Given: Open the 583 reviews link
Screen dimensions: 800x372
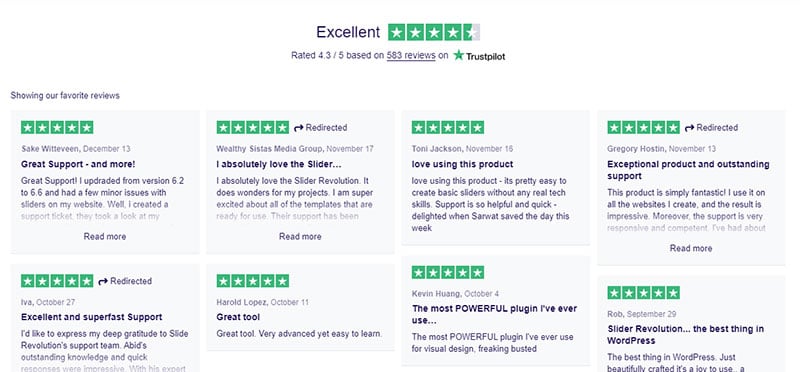Looking at the screenshot, I should [x=411, y=55].
